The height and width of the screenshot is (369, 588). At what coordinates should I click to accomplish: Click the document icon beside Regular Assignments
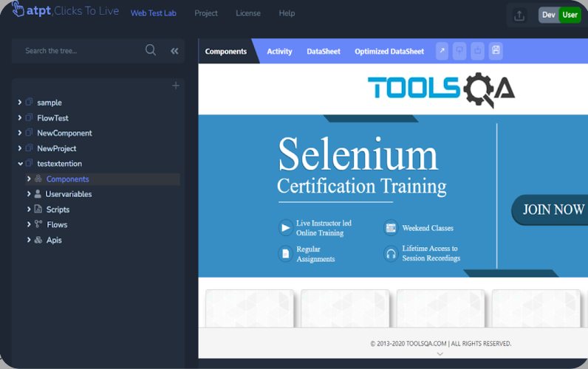[x=285, y=254]
